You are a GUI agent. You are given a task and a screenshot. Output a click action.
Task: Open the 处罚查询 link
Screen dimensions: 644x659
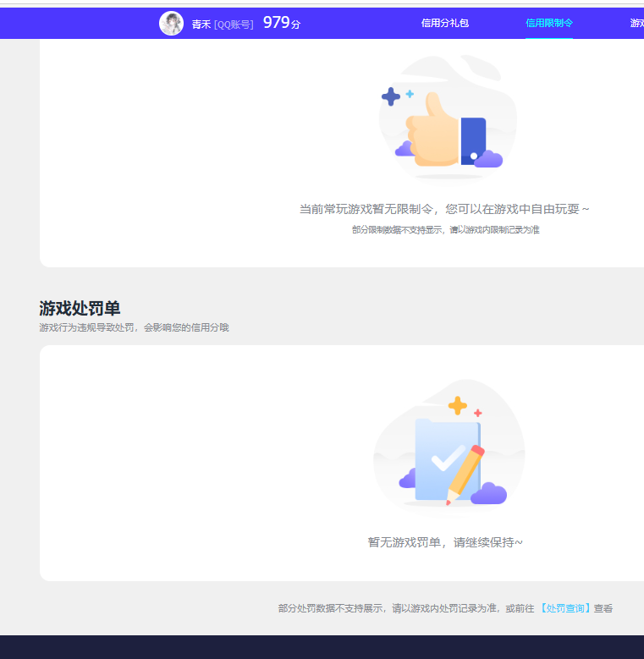pyautogui.click(x=565, y=608)
